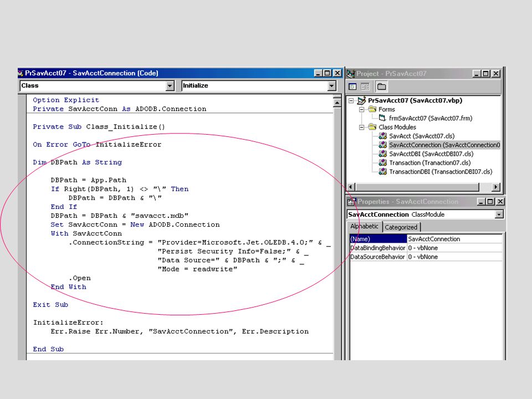This screenshot has width=532, height=399.
Task: Select the DataBindingBehavior property name
Action: 378,248
